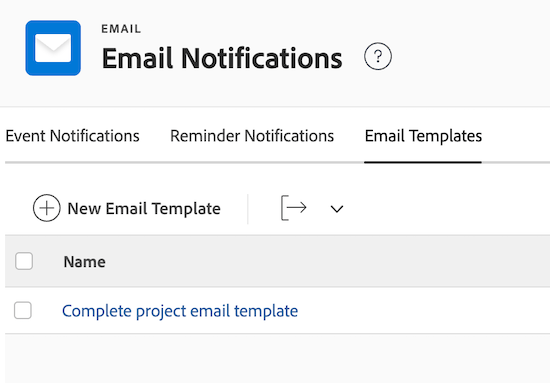Click the black underline beneath Email Templates
This screenshot has height=383, width=550.
tap(423, 162)
